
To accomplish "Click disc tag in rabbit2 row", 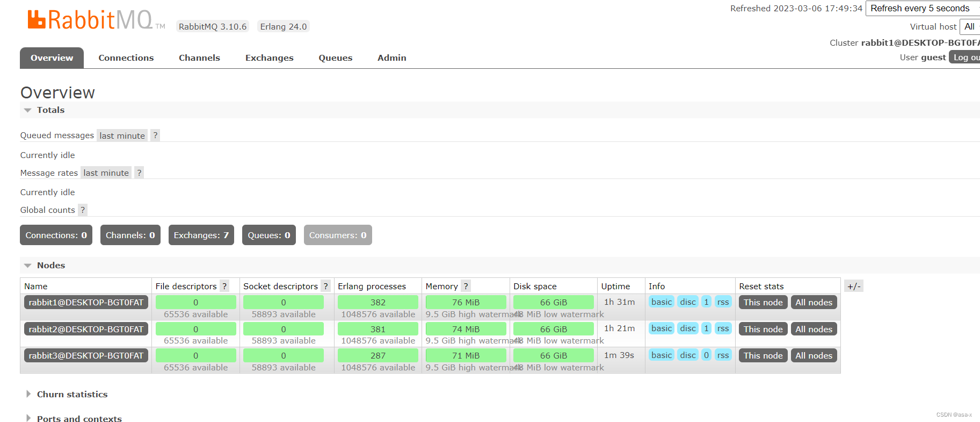I will coord(688,328).
